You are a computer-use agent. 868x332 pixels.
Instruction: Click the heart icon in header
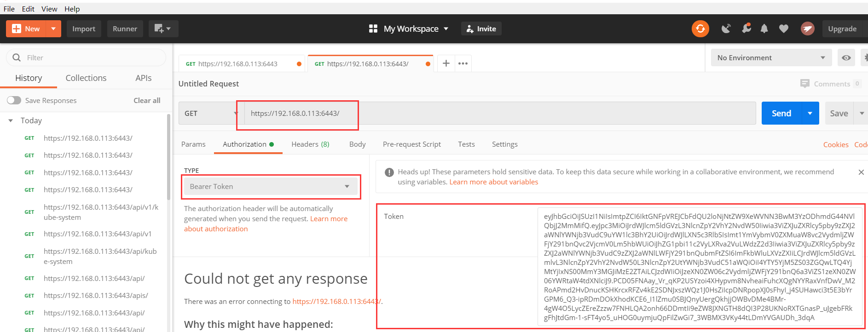click(x=783, y=29)
